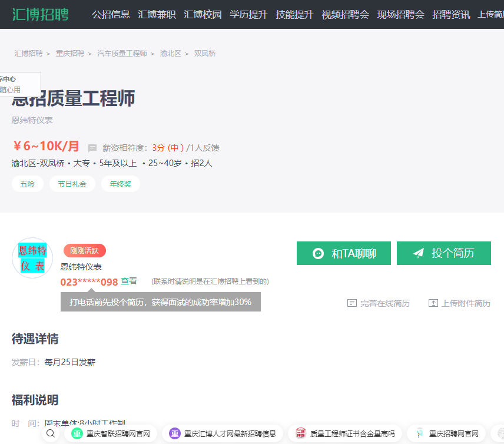
Task: Click the 刚刚活跃 status badge
Action: [85, 250]
